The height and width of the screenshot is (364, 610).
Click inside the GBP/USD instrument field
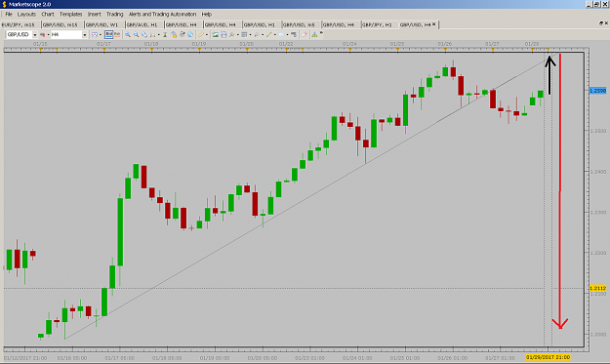19,34
